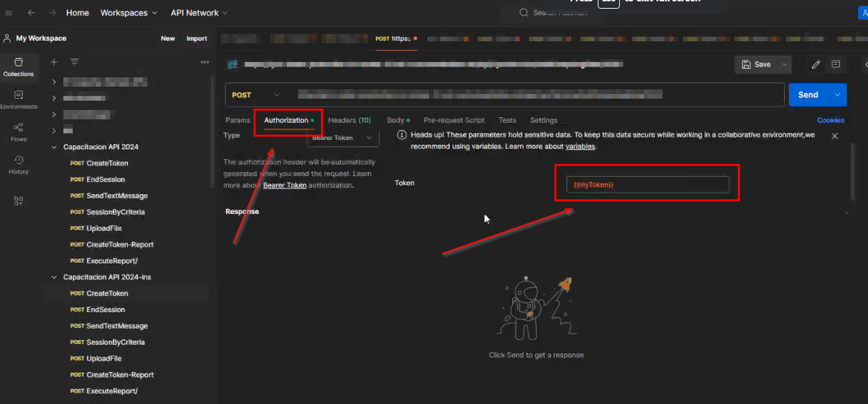Open the variables link
Viewport: 868px width, 404px height.
(x=580, y=146)
